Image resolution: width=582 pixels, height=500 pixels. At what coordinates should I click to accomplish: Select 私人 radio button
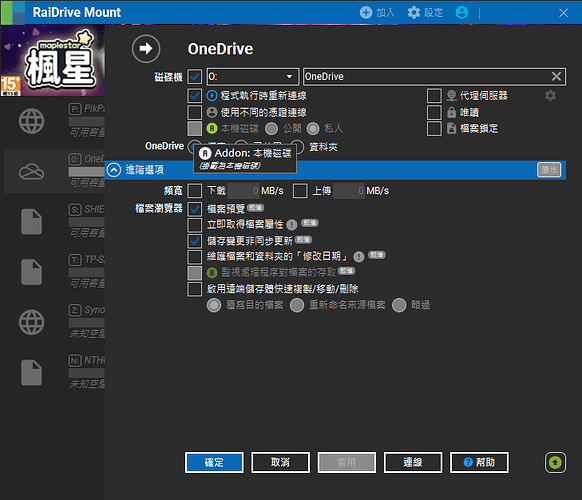pos(313,129)
